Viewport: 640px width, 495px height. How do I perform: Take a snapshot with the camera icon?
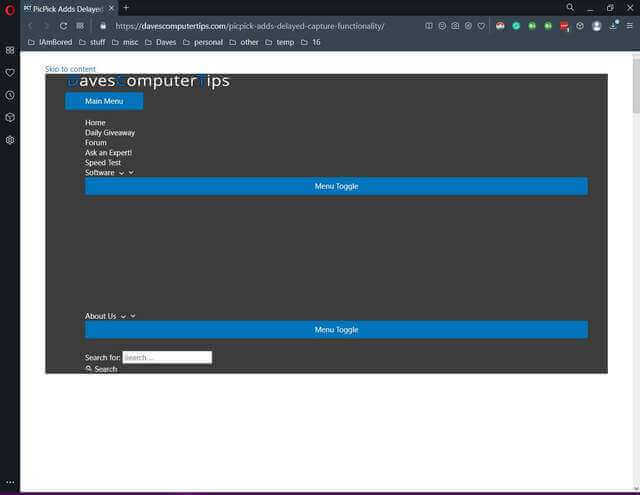tap(455, 26)
